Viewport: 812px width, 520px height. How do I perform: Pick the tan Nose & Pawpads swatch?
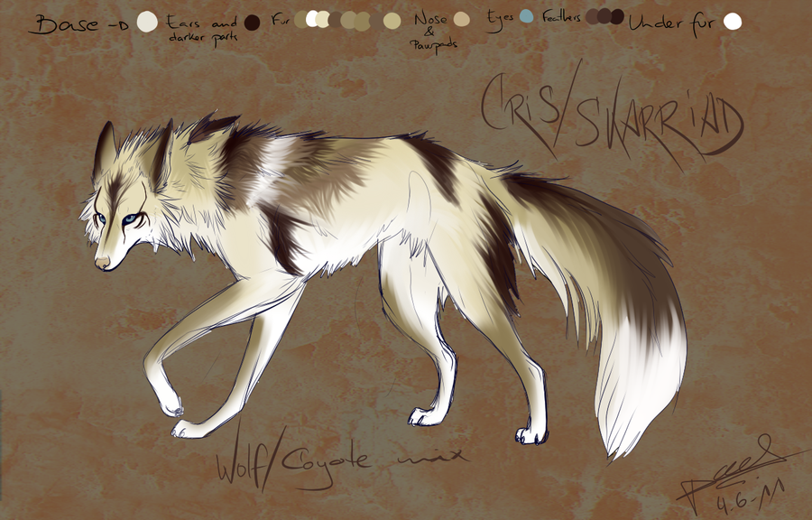pos(462,19)
